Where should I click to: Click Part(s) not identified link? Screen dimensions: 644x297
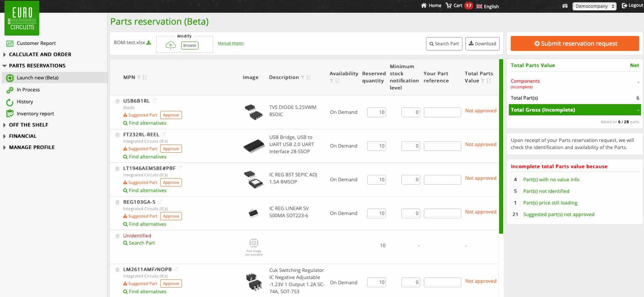pos(546,191)
